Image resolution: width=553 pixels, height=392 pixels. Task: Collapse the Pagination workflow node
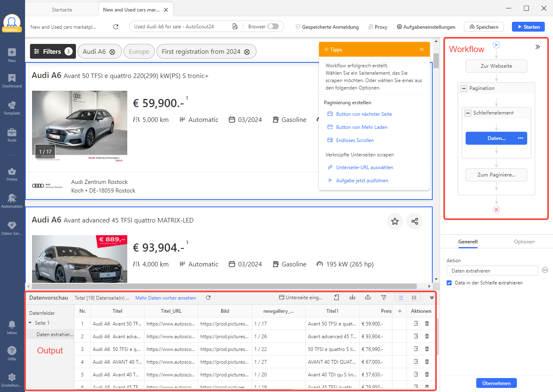point(464,88)
